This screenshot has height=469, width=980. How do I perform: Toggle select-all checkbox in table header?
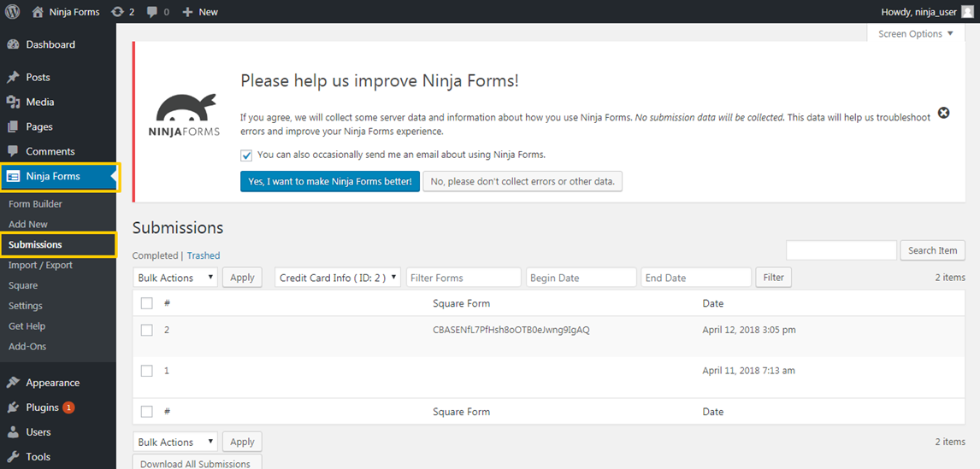pos(147,303)
